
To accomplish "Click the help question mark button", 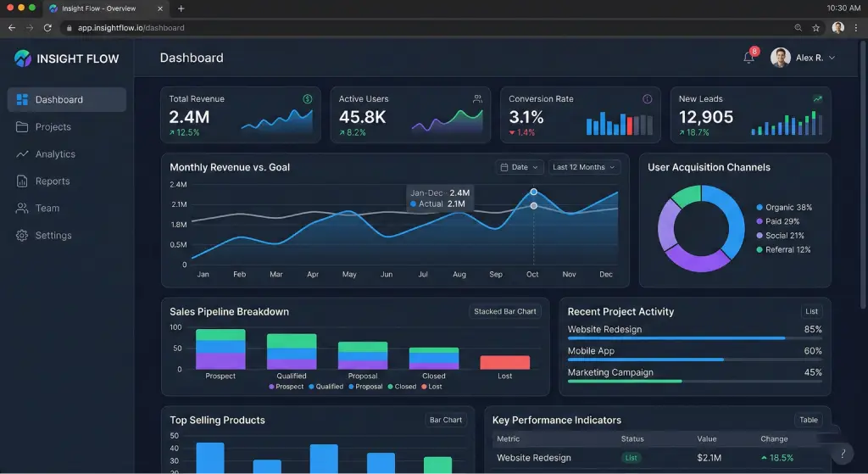I will [x=843, y=454].
